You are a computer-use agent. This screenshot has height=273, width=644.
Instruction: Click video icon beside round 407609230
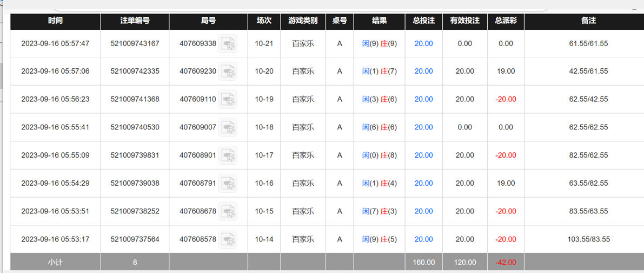pyautogui.click(x=228, y=71)
